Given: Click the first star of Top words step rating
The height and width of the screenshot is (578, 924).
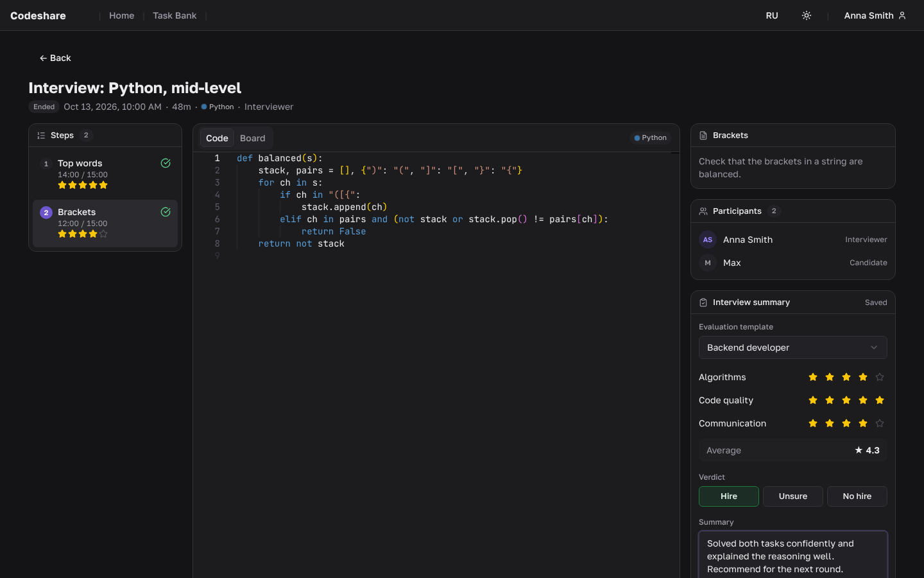Looking at the screenshot, I should 62,185.
